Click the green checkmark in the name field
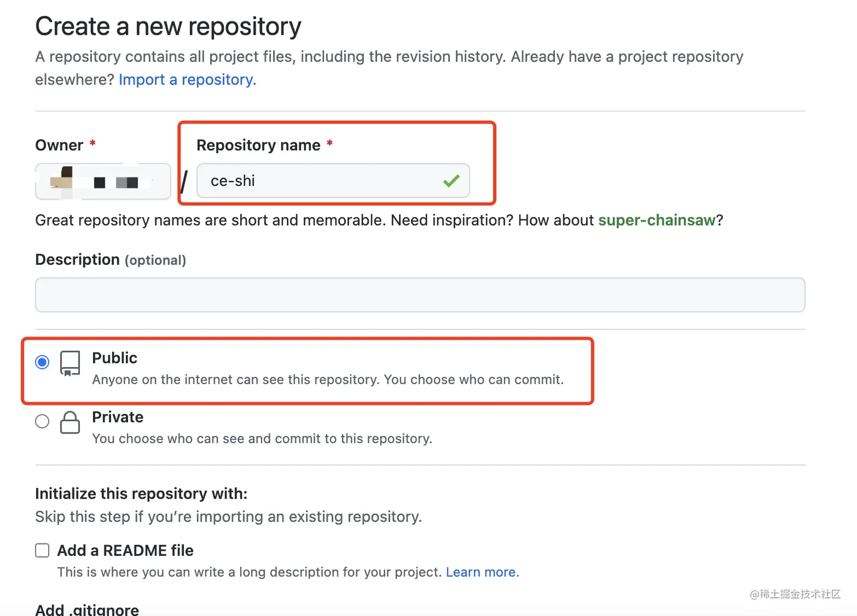Image resolution: width=857 pixels, height=616 pixels. pyautogui.click(x=451, y=181)
